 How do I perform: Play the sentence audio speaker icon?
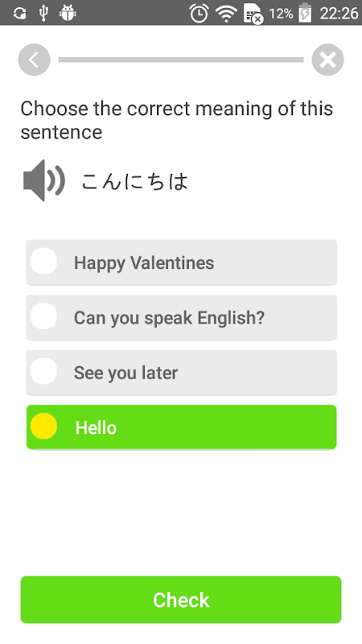click(x=44, y=180)
